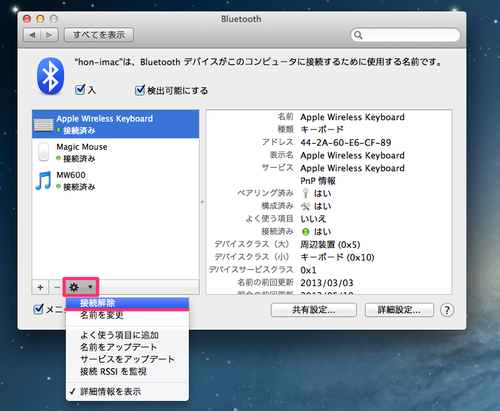This screenshot has width=500, height=411.
Task: Go back with the left arrow button
Action: [x=32, y=35]
